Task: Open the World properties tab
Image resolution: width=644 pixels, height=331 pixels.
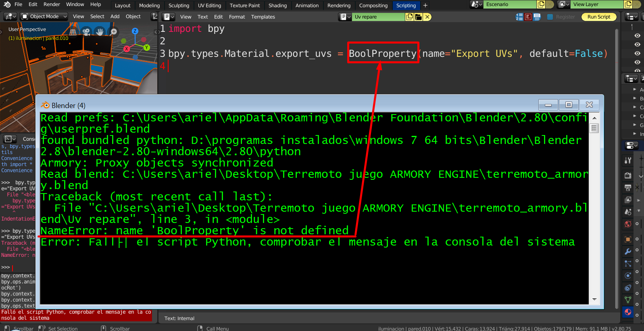Action: click(x=628, y=224)
